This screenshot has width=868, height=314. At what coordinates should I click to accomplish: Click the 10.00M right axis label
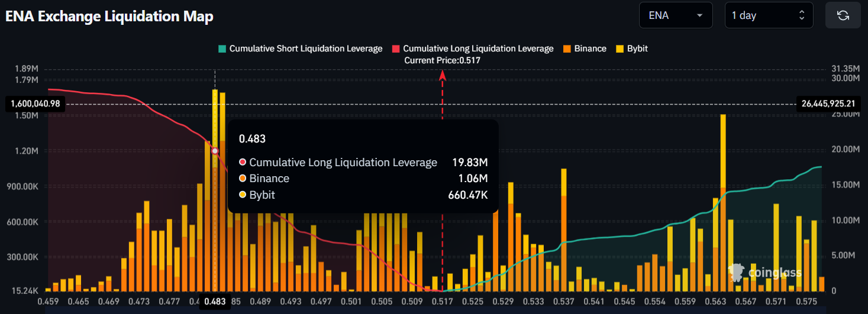point(845,221)
